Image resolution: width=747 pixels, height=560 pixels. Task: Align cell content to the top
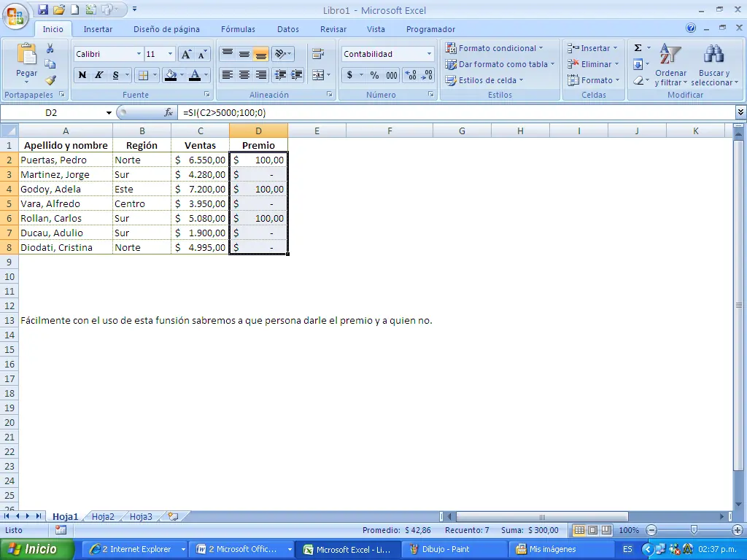coord(228,54)
